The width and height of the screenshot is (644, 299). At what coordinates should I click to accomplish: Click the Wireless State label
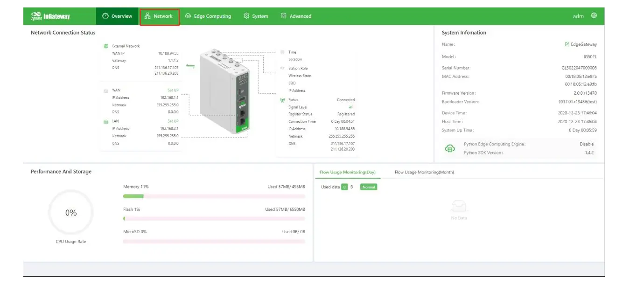[300, 76]
